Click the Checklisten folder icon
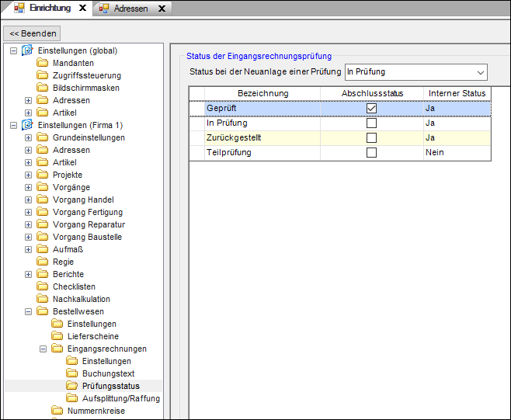 tap(43, 286)
